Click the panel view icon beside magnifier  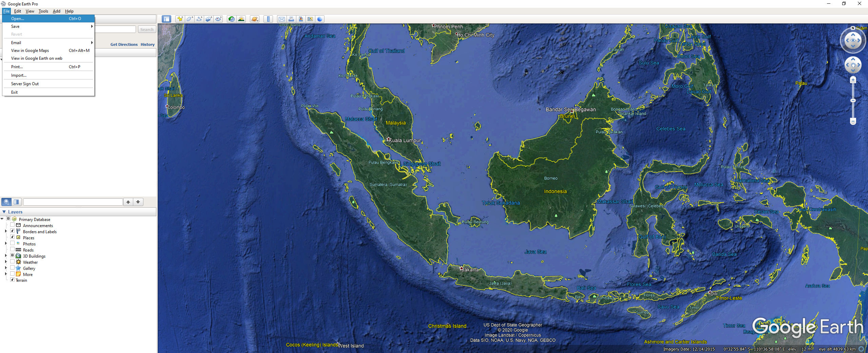pyautogui.click(x=16, y=202)
